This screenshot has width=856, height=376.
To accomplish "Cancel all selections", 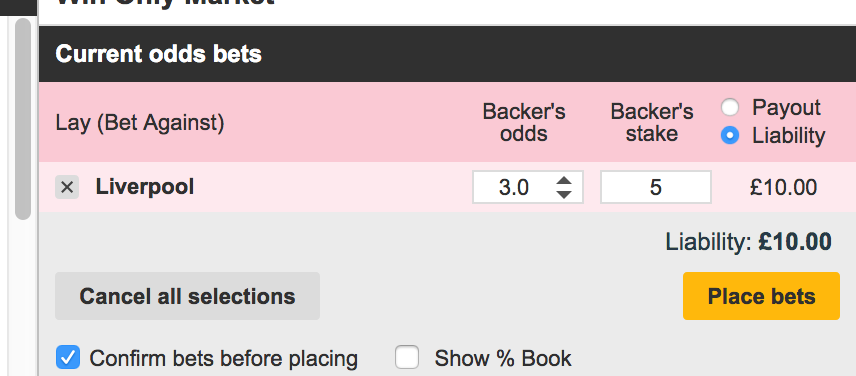I will coord(187,296).
